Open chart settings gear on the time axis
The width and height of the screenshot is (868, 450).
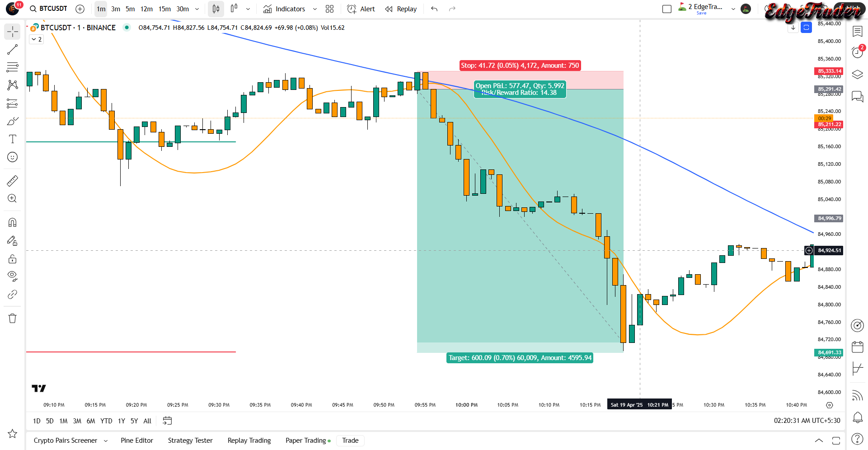click(830, 405)
